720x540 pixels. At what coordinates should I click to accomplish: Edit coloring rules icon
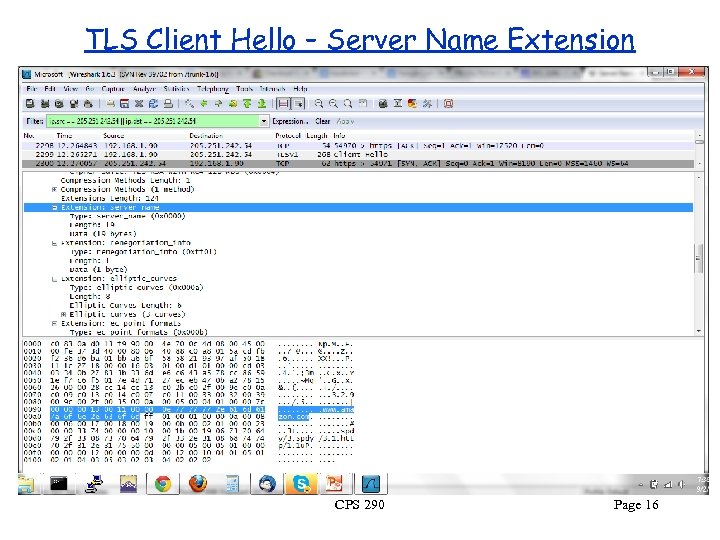click(412, 104)
